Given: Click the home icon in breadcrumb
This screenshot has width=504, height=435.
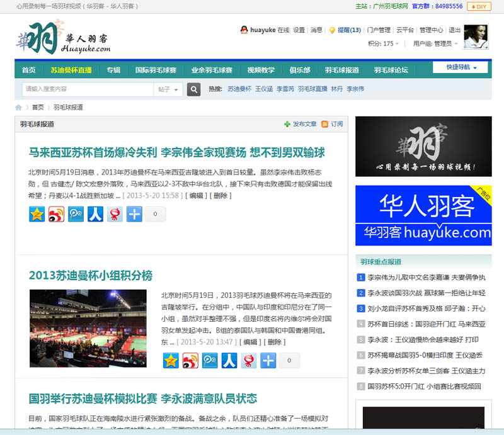Looking at the screenshot, I should (x=19, y=107).
